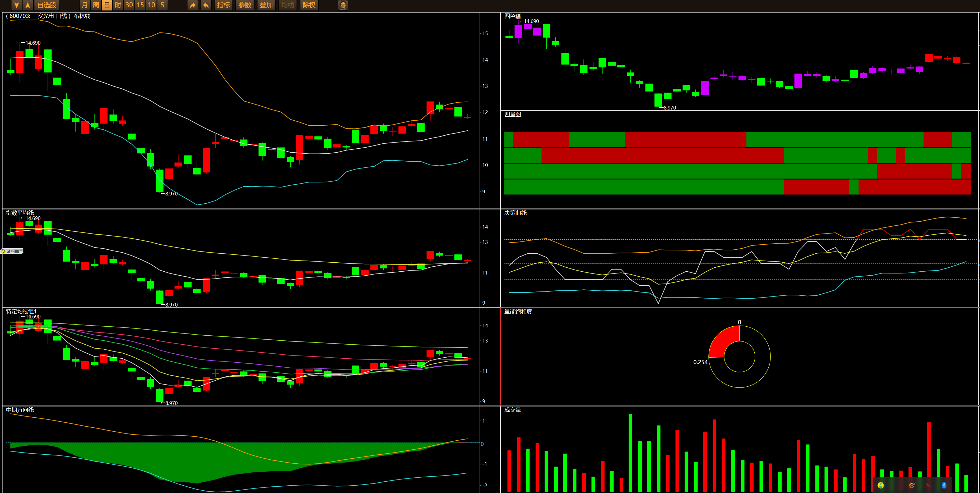Switch chart period to 月 (monthly)
The width and height of the screenshot is (980, 493).
click(x=85, y=5)
